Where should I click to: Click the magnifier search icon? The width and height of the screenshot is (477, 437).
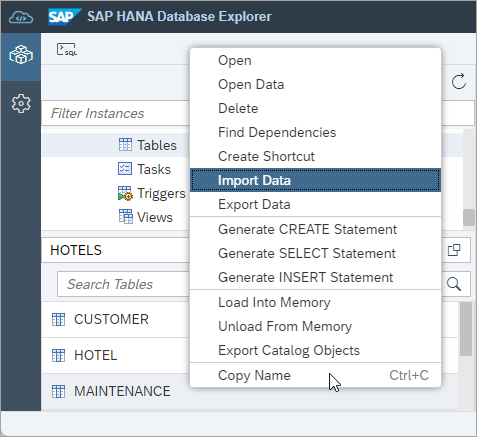[454, 284]
